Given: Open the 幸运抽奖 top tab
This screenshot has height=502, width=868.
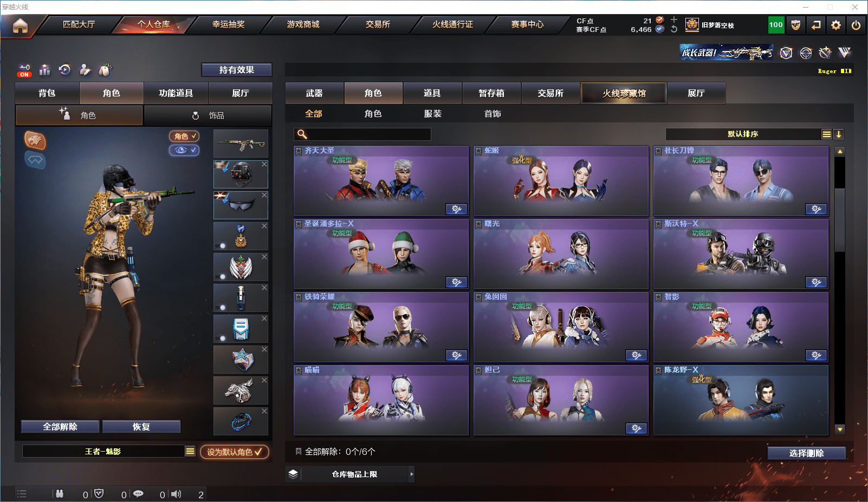Looking at the screenshot, I should point(229,24).
